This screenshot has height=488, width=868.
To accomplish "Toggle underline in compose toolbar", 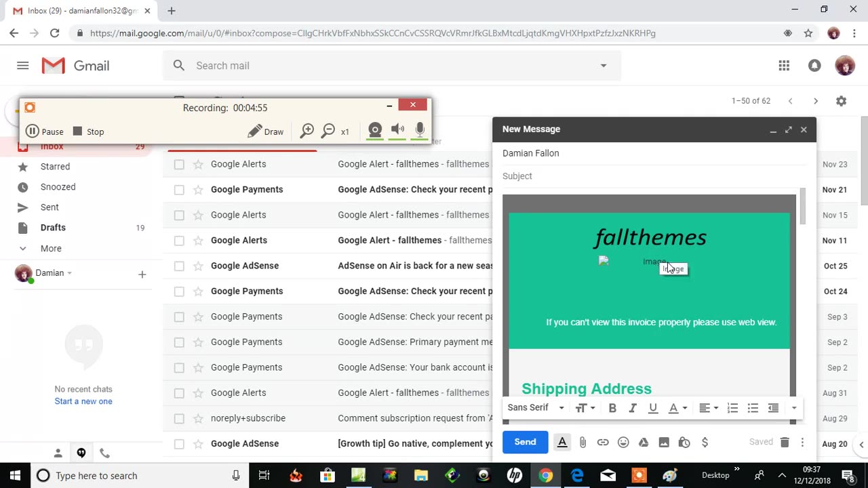I will coord(653,408).
